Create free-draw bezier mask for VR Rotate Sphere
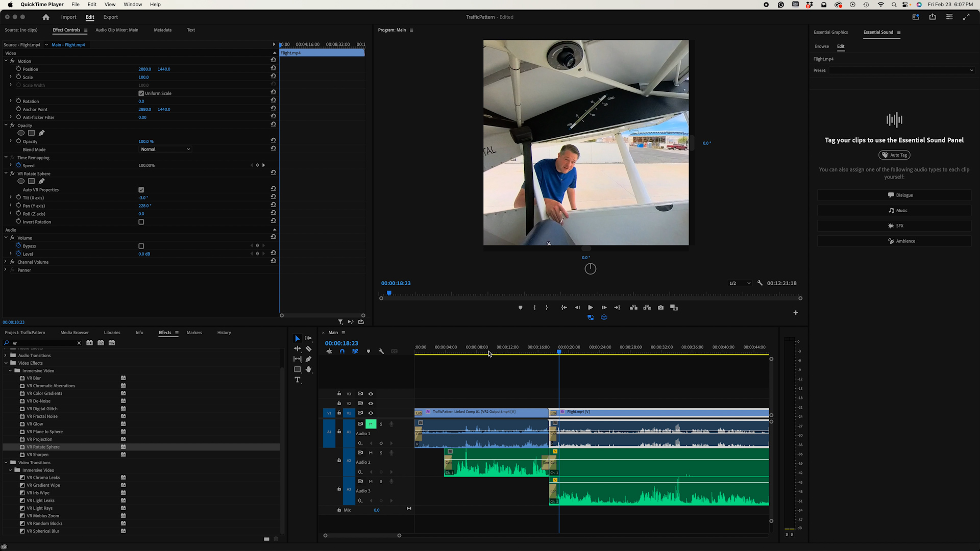The width and height of the screenshot is (980, 551). 42,181
